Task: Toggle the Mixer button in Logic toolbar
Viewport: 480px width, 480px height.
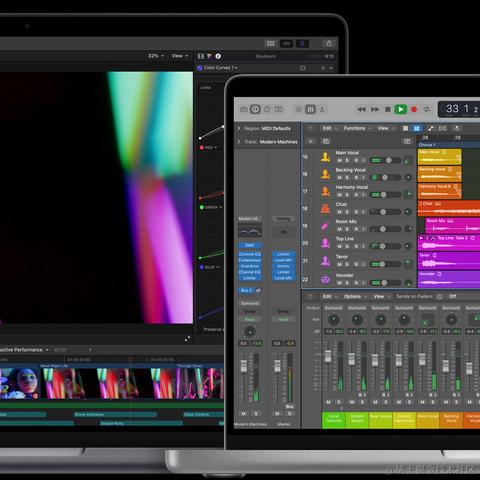Action: [310, 109]
